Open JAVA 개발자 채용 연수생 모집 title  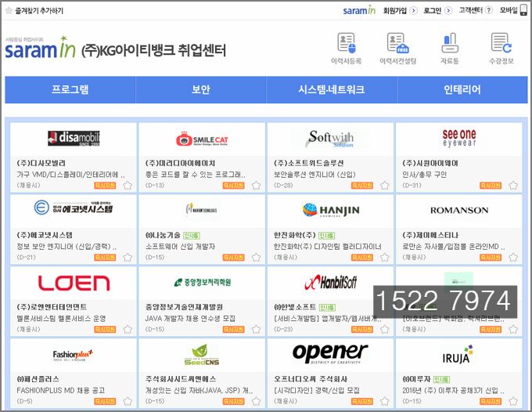pos(190,319)
